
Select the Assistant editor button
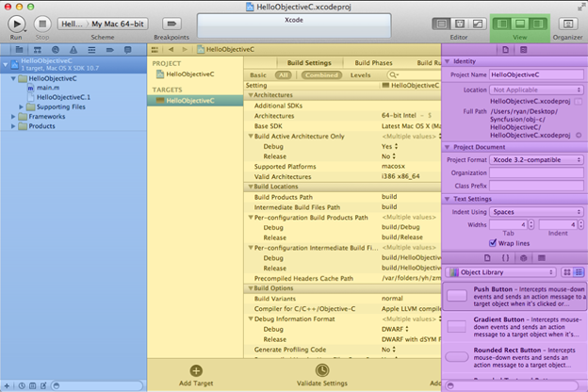460,24
